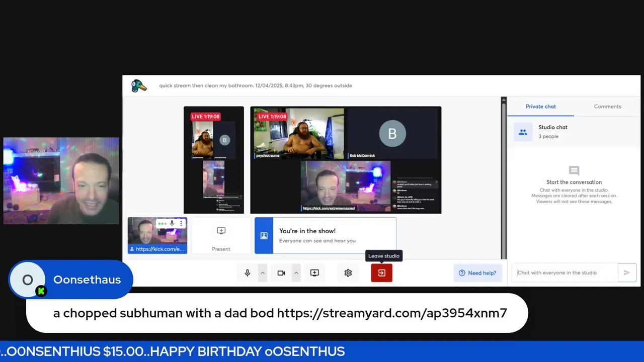Image resolution: width=644 pixels, height=362 pixels.
Task: Open the settings gear
Action: point(348,273)
